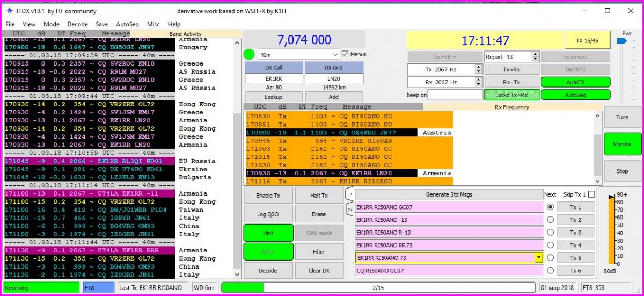Open the AutoSeq menu
This screenshot has height=296, width=644.
tap(127, 24)
